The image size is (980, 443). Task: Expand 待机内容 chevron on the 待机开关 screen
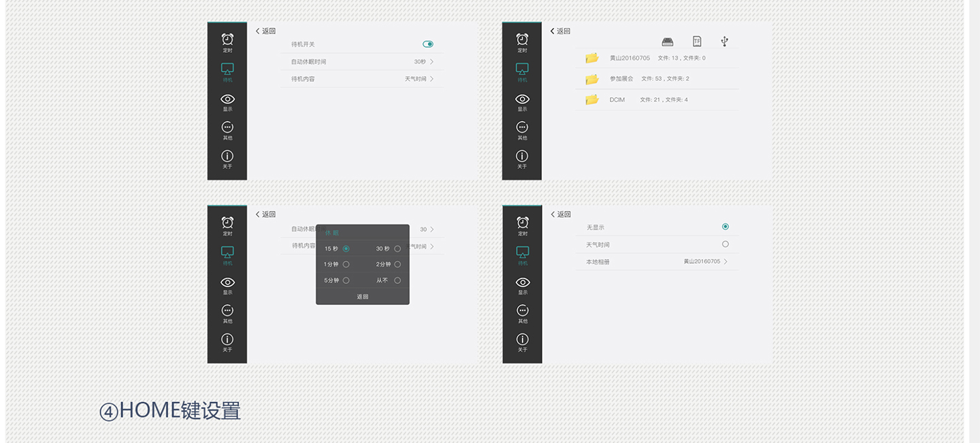[x=431, y=79]
